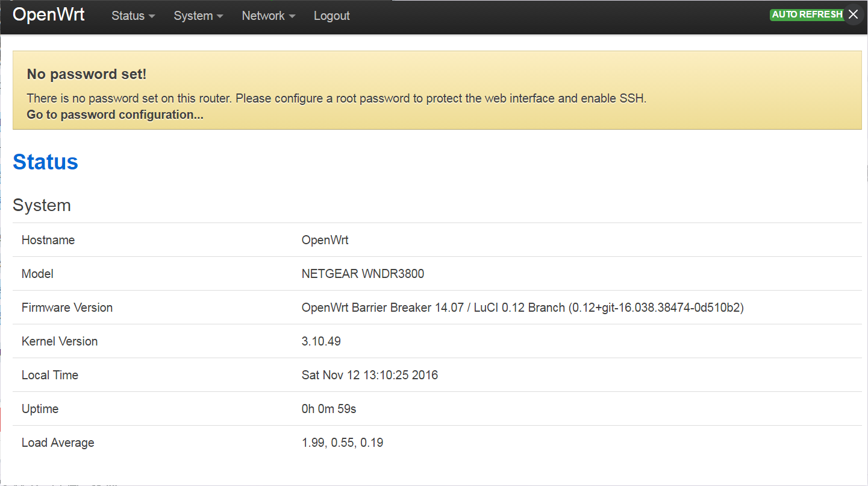The height and width of the screenshot is (486, 868).
Task: Click the Load Average values
Action: click(342, 443)
